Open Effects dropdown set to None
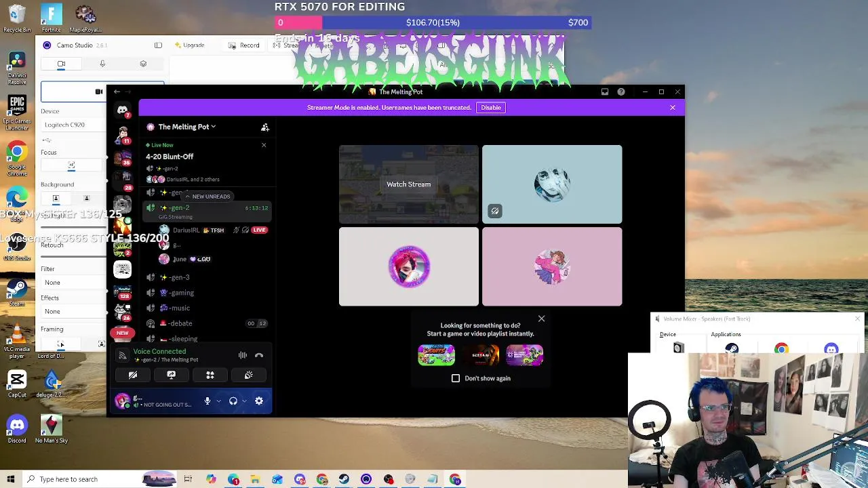The image size is (868, 488). click(73, 311)
